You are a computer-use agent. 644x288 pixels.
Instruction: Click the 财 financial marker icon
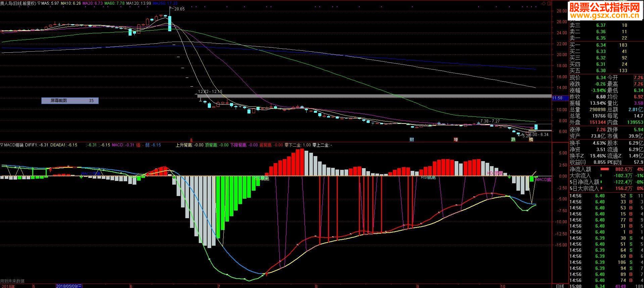[412, 139]
